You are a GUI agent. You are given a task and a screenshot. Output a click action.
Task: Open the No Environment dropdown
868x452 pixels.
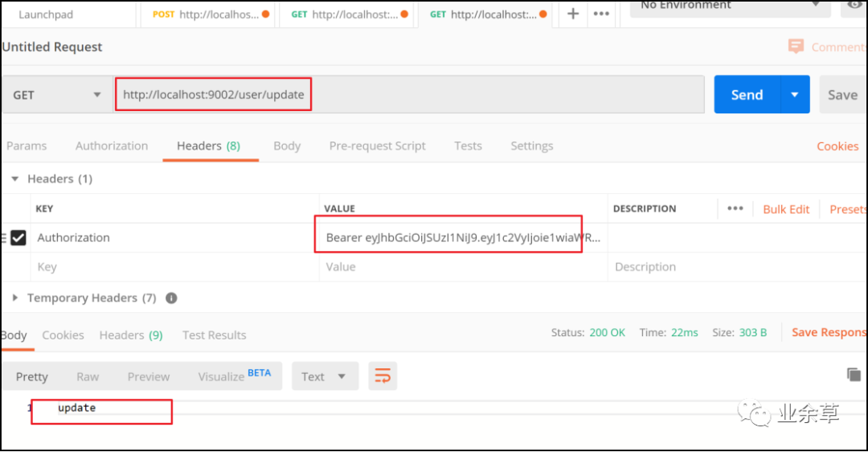point(730,8)
